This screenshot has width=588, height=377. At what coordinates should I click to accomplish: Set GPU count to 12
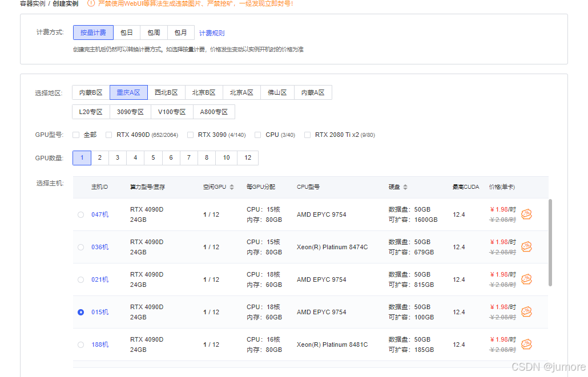248,158
